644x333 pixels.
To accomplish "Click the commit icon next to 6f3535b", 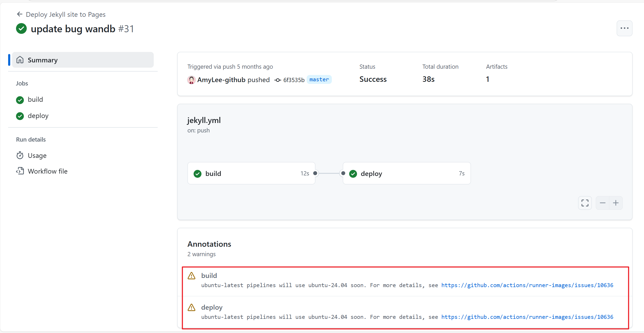I will [x=277, y=80].
